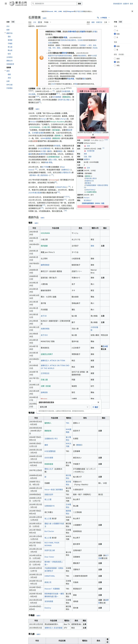The width and height of the screenshot is (138, 644).
Task: Open the UNNATURAL drama link
Action: [x=50, y=576]
